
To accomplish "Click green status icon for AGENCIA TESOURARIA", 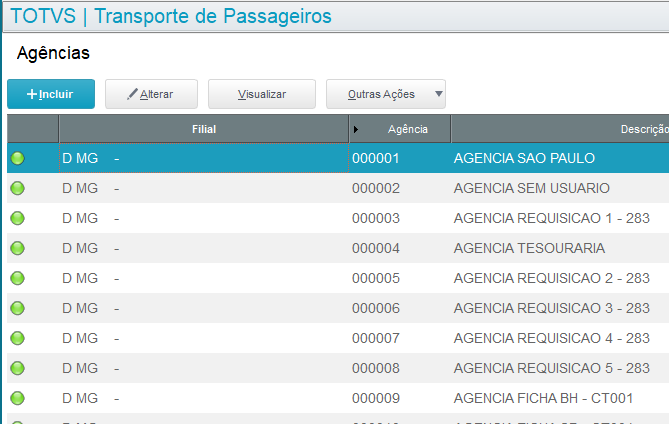I will point(17,248).
